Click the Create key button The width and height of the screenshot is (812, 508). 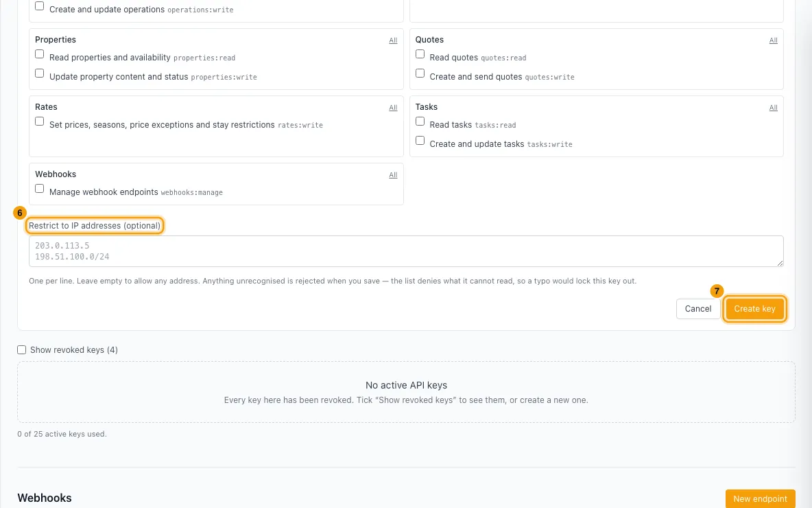(x=754, y=309)
